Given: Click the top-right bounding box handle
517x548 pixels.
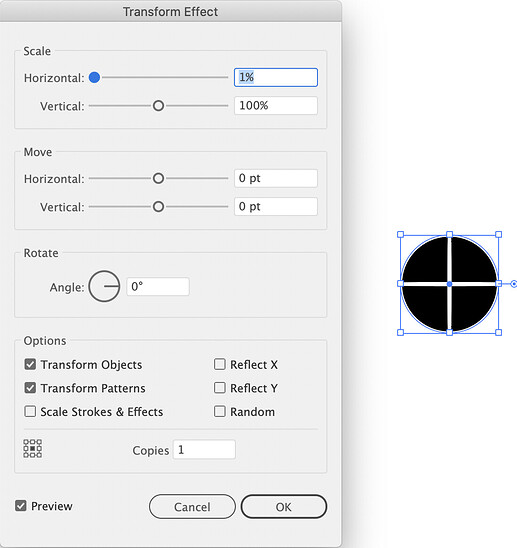Looking at the screenshot, I should tap(499, 235).
